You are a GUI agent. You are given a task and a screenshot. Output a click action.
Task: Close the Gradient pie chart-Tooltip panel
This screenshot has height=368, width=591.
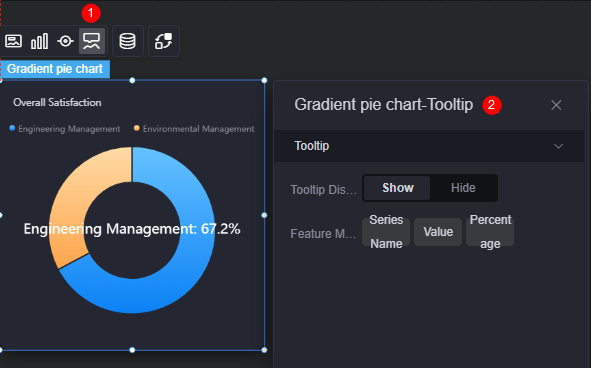[x=556, y=105]
